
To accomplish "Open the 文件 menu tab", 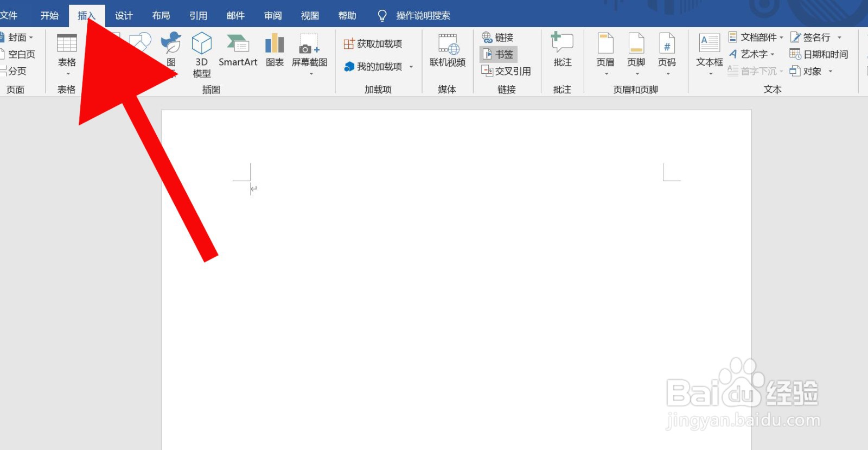I will 8,16.
